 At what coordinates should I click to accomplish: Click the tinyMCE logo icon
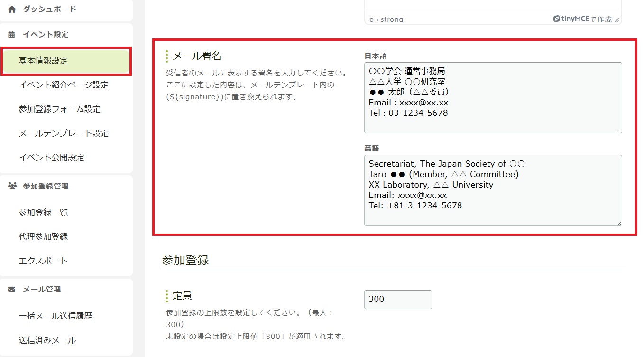pyautogui.click(x=557, y=19)
